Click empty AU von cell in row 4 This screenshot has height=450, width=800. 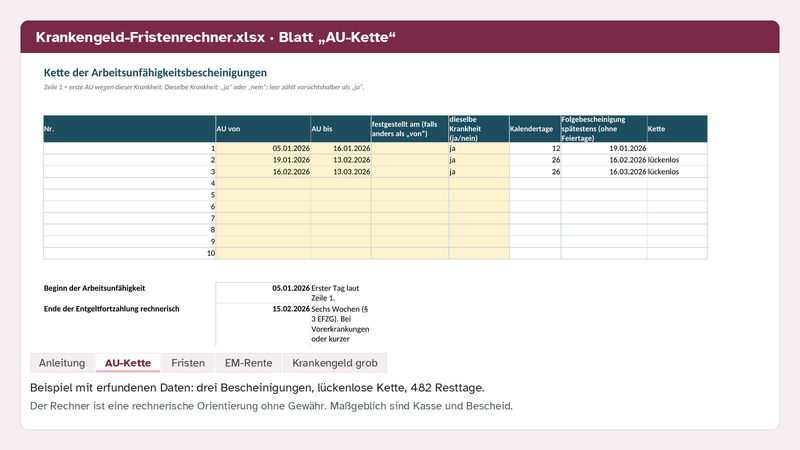click(263, 183)
